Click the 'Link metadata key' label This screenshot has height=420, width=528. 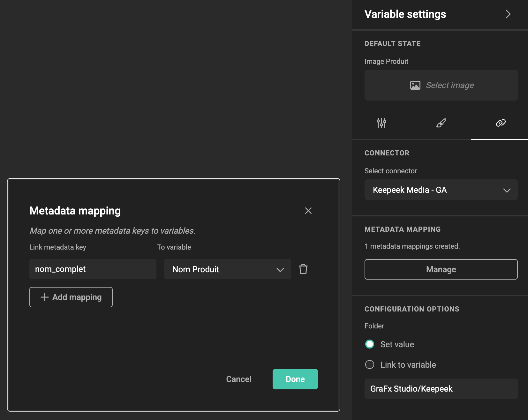[x=58, y=247]
